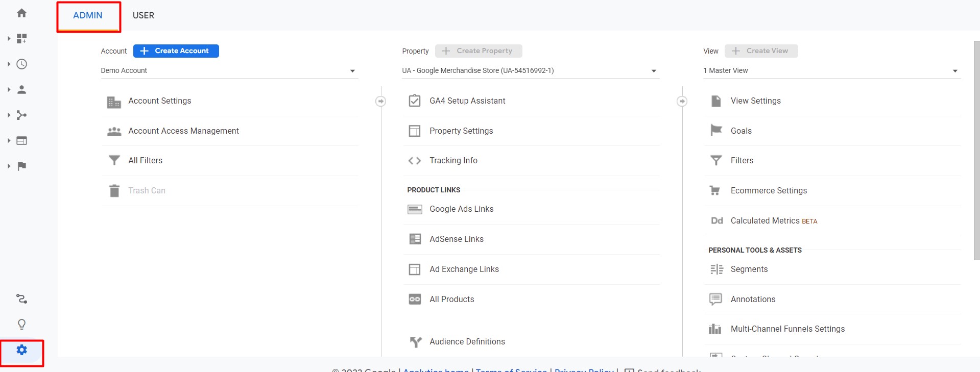Click the Annotations speech bubble icon
This screenshot has height=372, width=980.
(715, 300)
